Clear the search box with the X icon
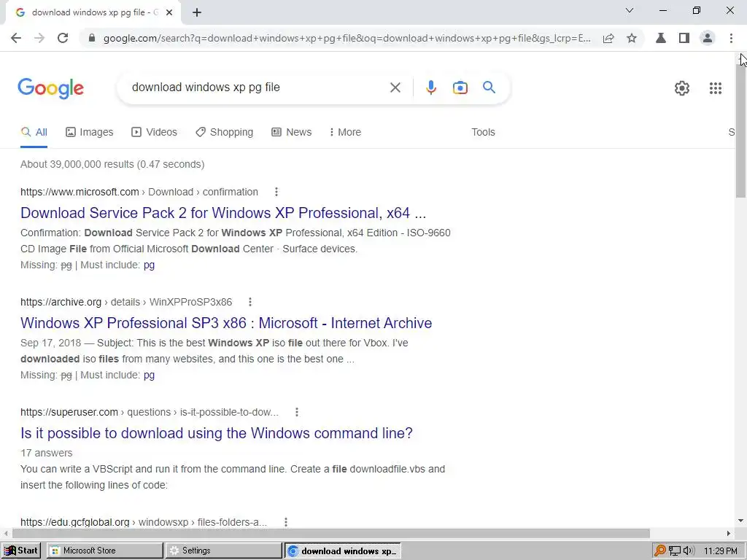Viewport: 747px width, 560px height. [x=395, y=87]
